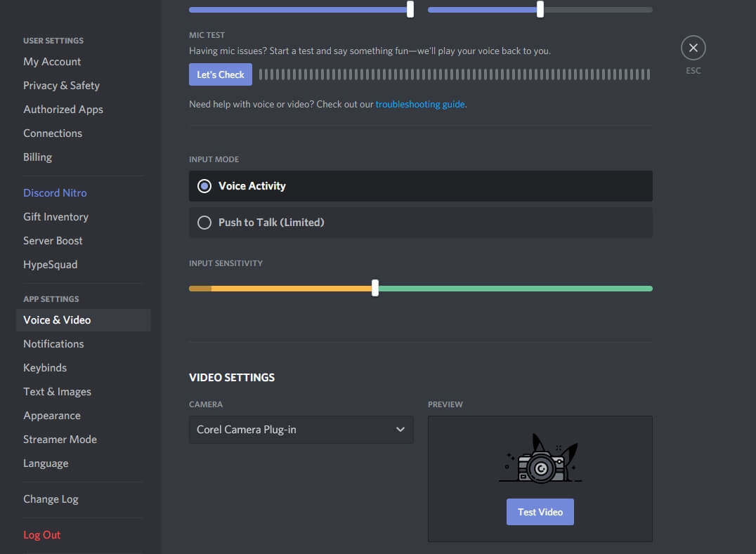Go to Privacy & Safety settings
The image size is (756, 554).
[61, 86]
